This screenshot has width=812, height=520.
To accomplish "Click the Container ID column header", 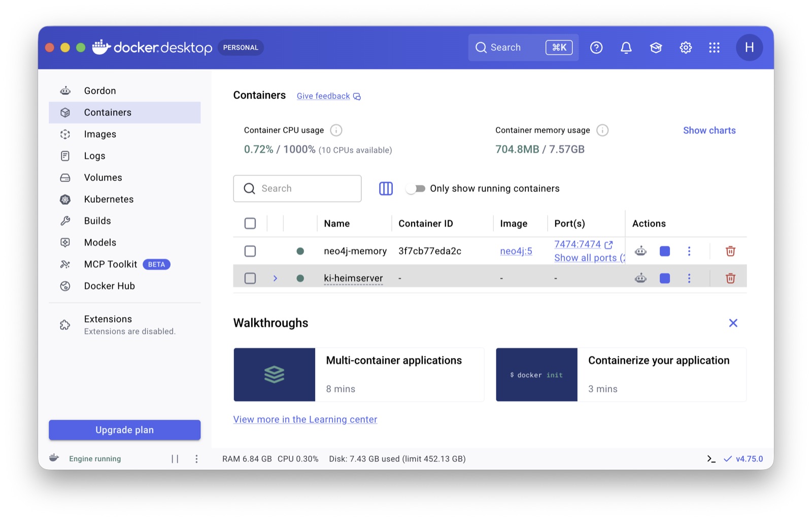I will pyautogui.click(x=426, y=223).
